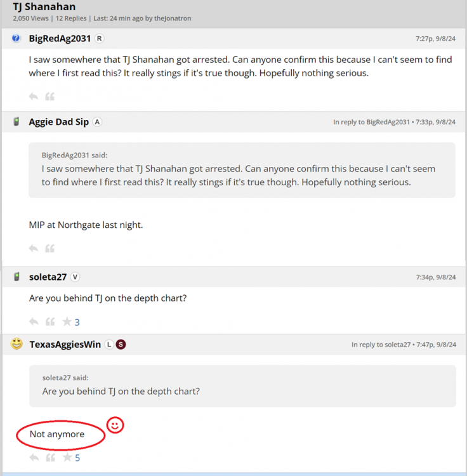
Task: Click the R badge beside BigRedAg2031
Action: click(99, 39)
